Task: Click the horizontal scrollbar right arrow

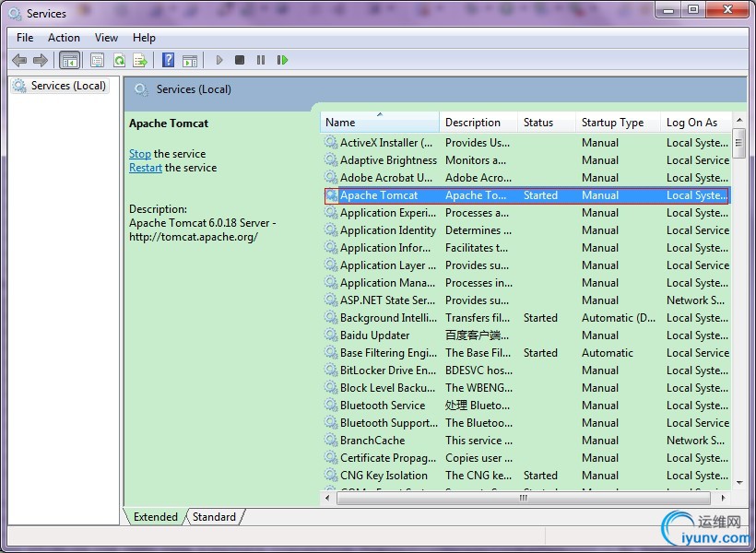Action: click(723, 498)
